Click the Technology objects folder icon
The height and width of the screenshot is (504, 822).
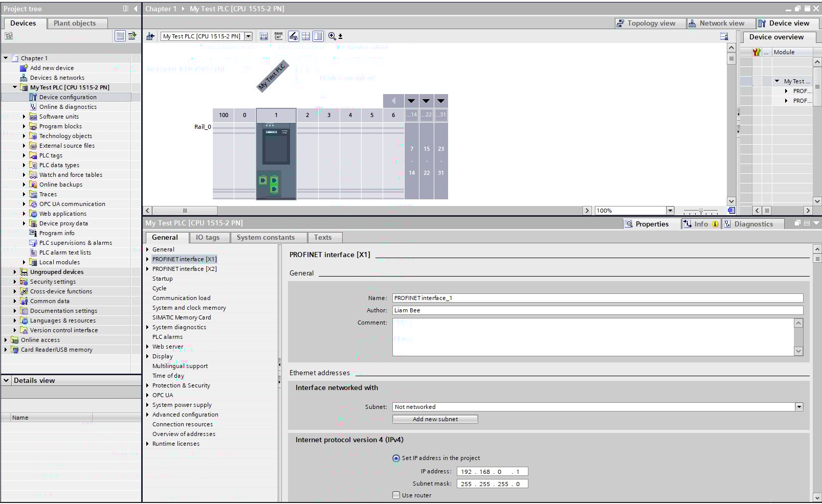(33, 136)
